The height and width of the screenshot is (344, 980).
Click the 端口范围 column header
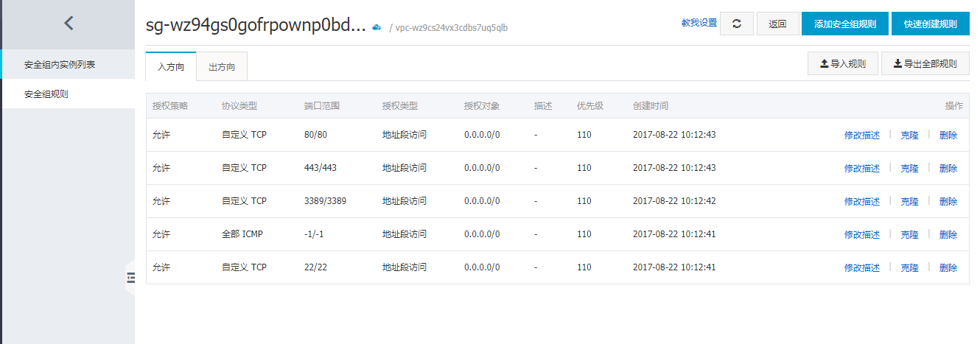click(322, 106)
